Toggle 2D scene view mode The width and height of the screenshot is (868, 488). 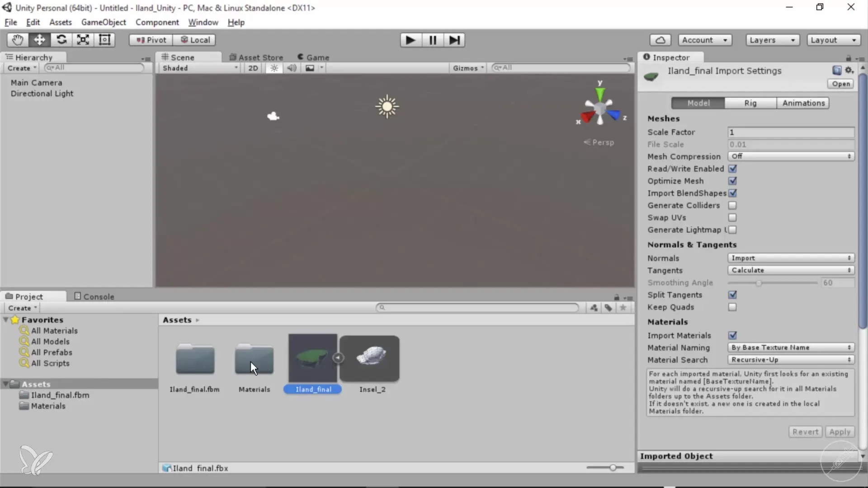pos(253,68)
